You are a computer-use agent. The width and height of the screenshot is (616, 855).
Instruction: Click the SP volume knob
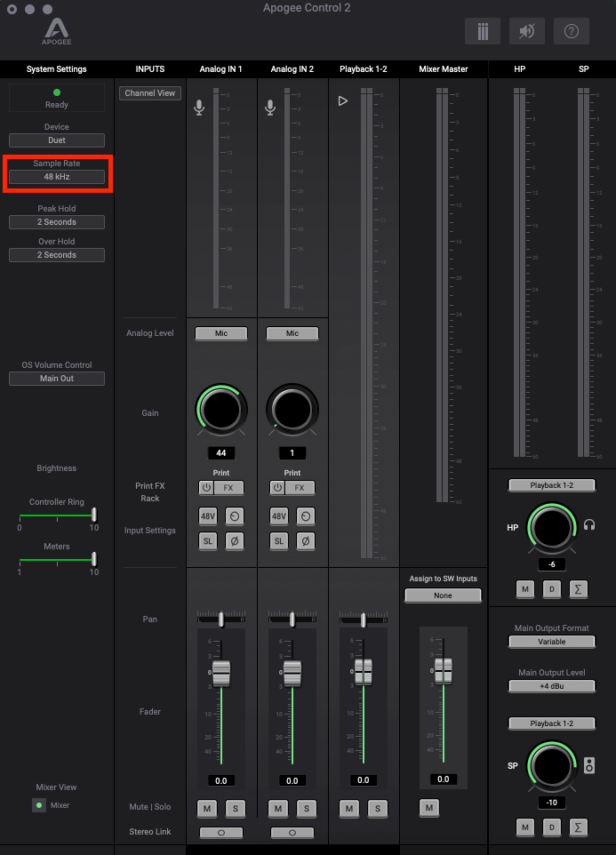click(552, 766)
